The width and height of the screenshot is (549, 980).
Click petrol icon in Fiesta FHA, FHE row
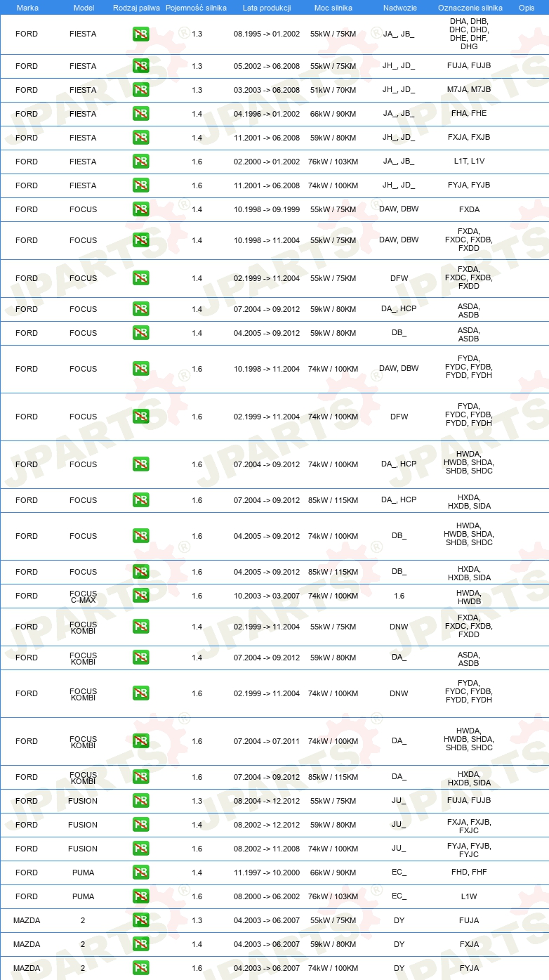pyautogui.click(x=141, y=114)
